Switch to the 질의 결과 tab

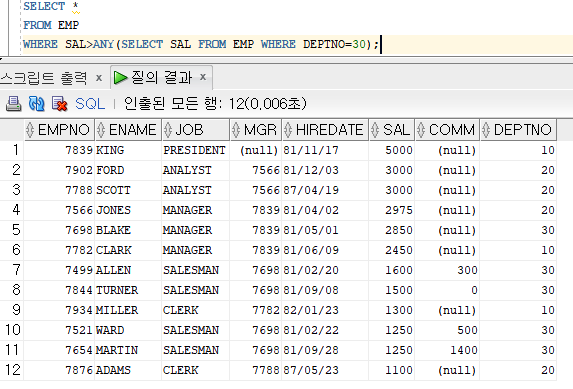tap(161, 77)
